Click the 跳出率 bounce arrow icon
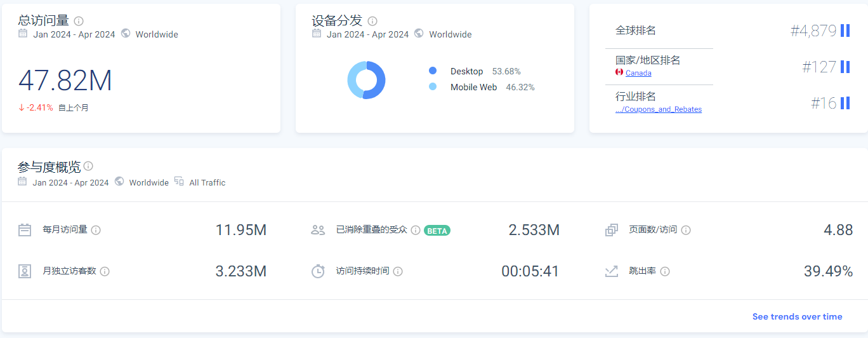The image size is (868, 338). click(612, 271)
